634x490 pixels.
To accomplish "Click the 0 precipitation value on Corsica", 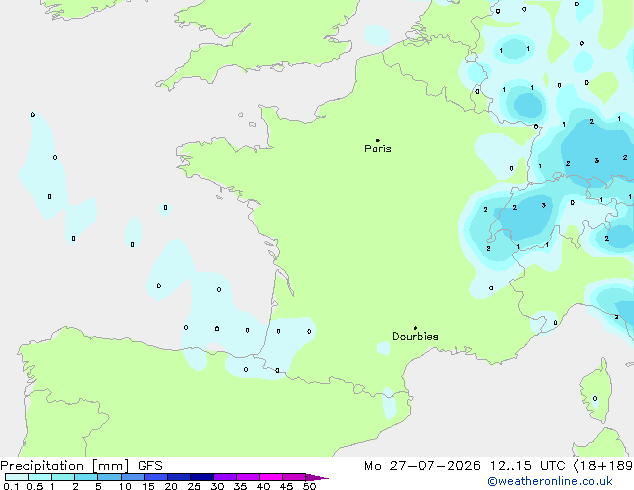I will [x=595, y=399].
